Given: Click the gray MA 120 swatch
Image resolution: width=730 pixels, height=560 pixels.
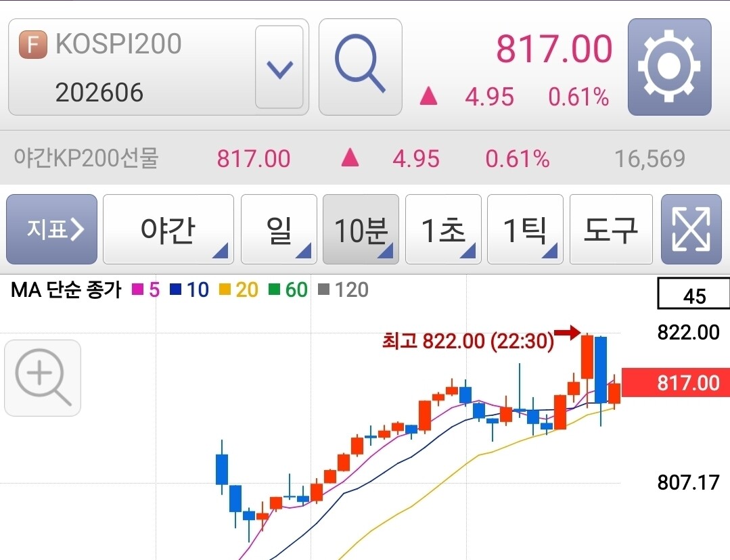Looking at the screenshot, I should click(323, 289).
